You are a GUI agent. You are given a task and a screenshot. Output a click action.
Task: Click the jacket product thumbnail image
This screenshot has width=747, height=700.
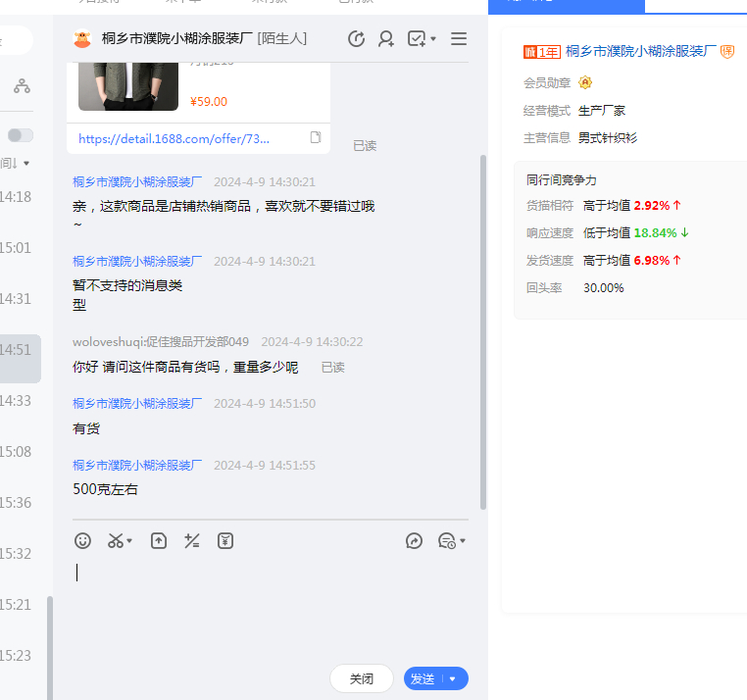point(128,85)
